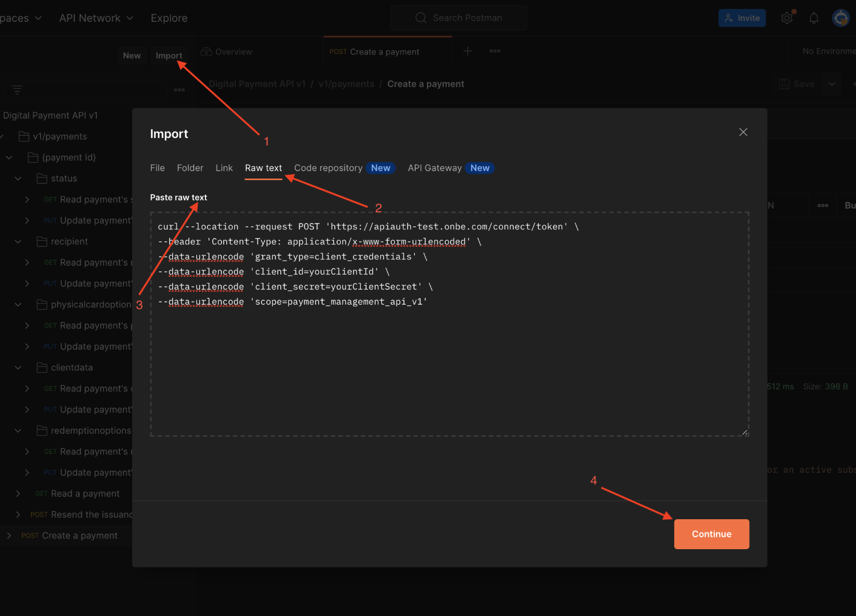The image size is (856, 616).
Task: Click the physicalcardoptions folder icon
Action: click(42, 304)
